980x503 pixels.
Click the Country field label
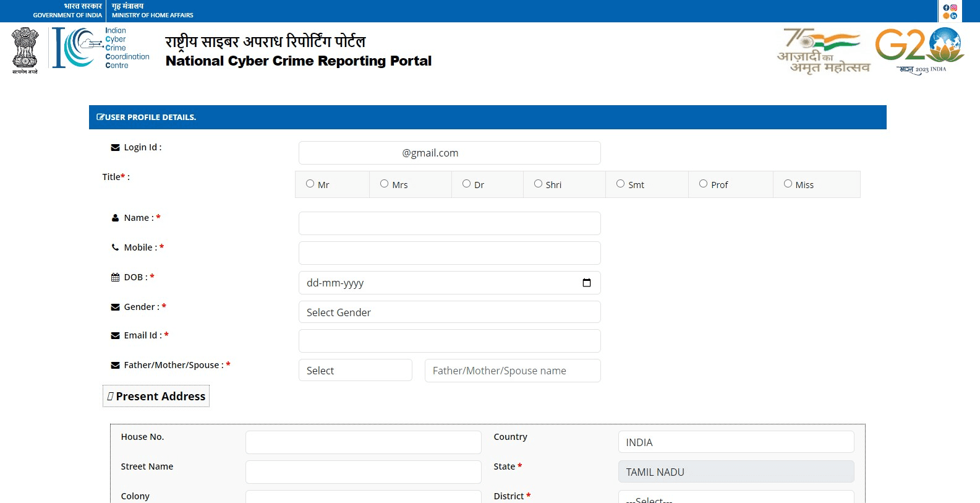click(x=510, y=437)
